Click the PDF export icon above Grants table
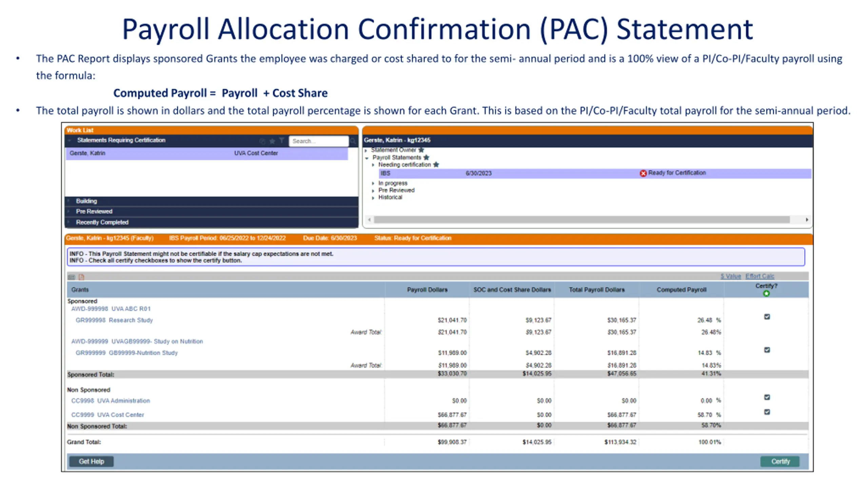The width and height of the screenshot is (868, 488). (x=81, y=277)
